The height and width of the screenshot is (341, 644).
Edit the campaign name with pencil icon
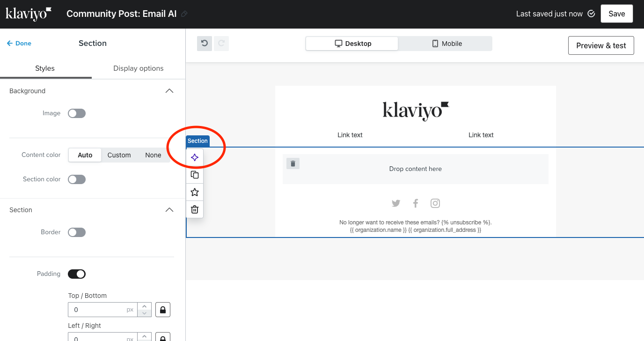[x=184, y=14]
